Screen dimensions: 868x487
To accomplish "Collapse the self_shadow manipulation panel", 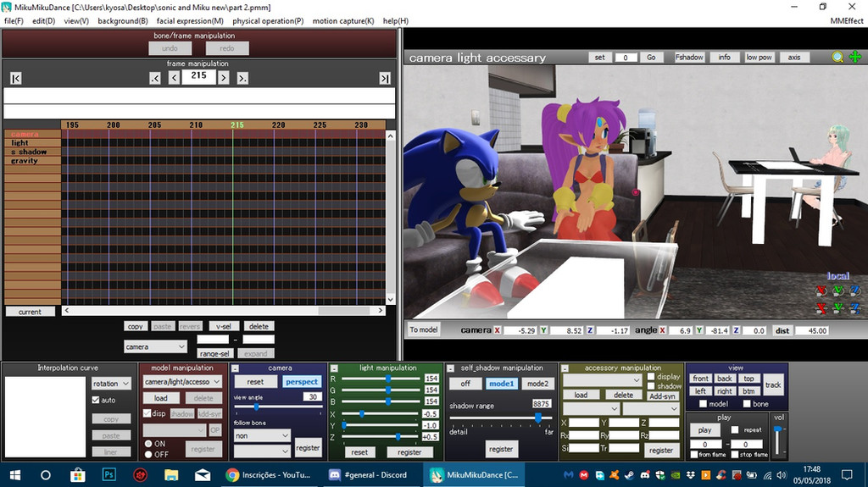I will [451, 368].
